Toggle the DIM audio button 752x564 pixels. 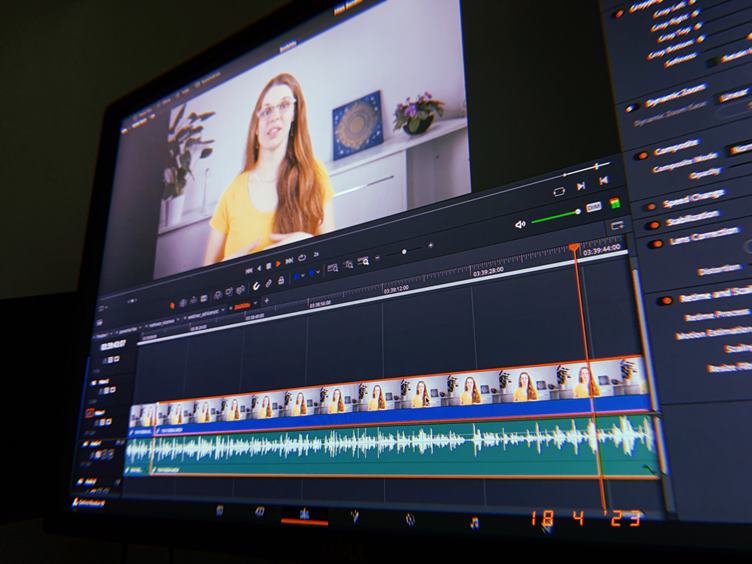[594, 207]
